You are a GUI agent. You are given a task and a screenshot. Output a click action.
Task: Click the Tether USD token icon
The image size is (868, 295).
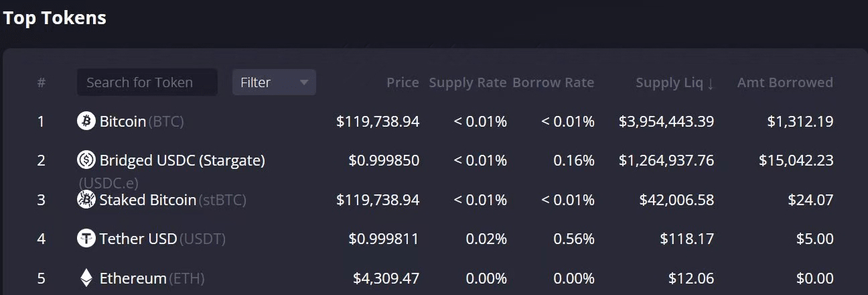point(86,239)
